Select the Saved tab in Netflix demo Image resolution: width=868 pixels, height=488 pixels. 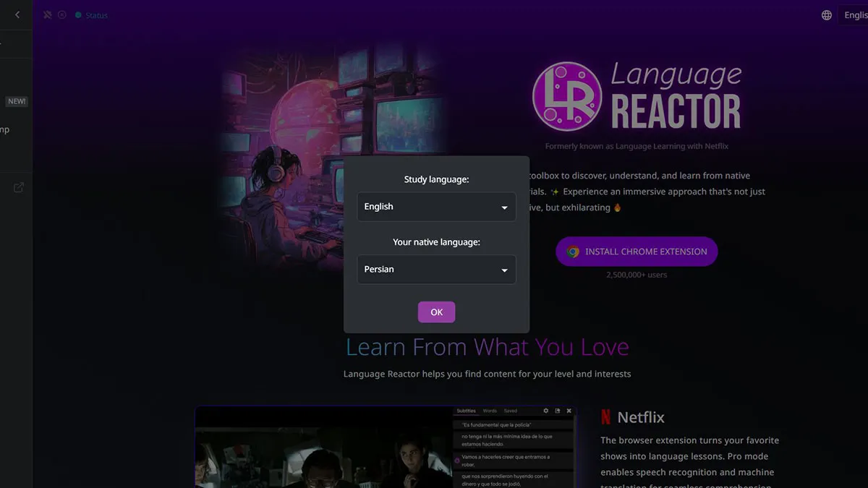[511, 411]
